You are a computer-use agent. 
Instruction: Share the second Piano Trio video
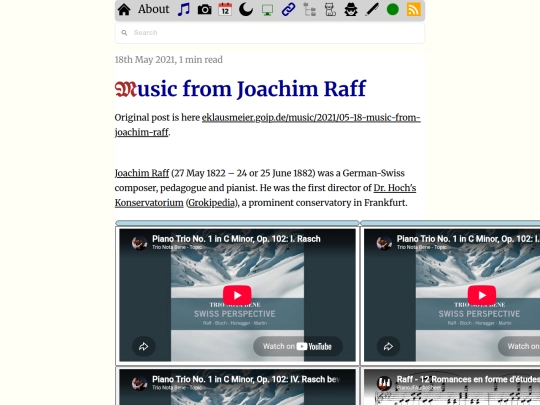(x=388, y=346)
